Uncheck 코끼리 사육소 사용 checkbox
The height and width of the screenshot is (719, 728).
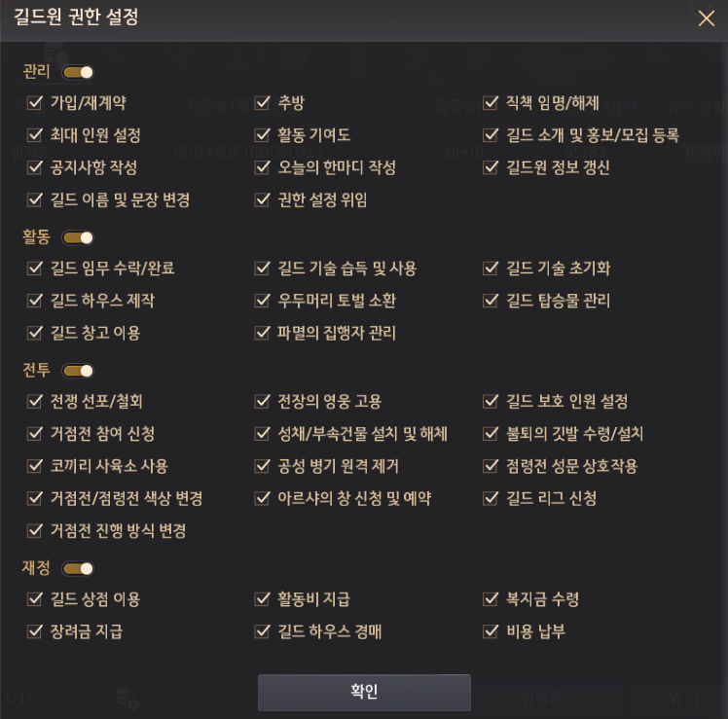pyautogui.click(x=35, y=466)
